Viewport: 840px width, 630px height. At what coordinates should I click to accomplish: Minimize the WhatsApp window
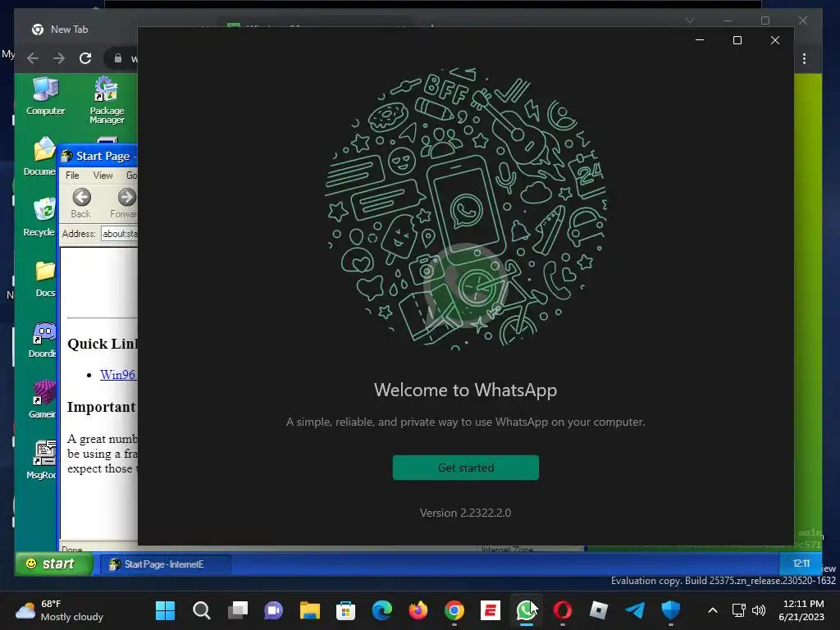[x=700, y=40]
